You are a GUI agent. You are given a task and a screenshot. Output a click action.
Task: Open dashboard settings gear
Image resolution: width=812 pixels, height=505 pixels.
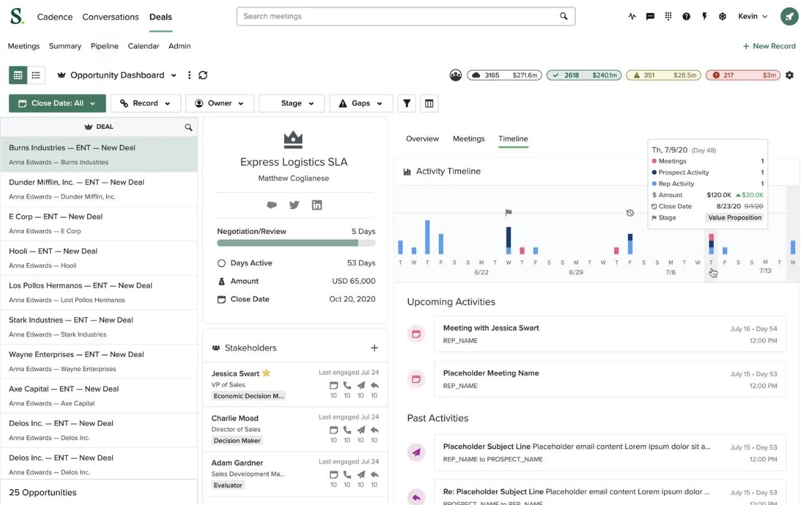click(789, 75)
